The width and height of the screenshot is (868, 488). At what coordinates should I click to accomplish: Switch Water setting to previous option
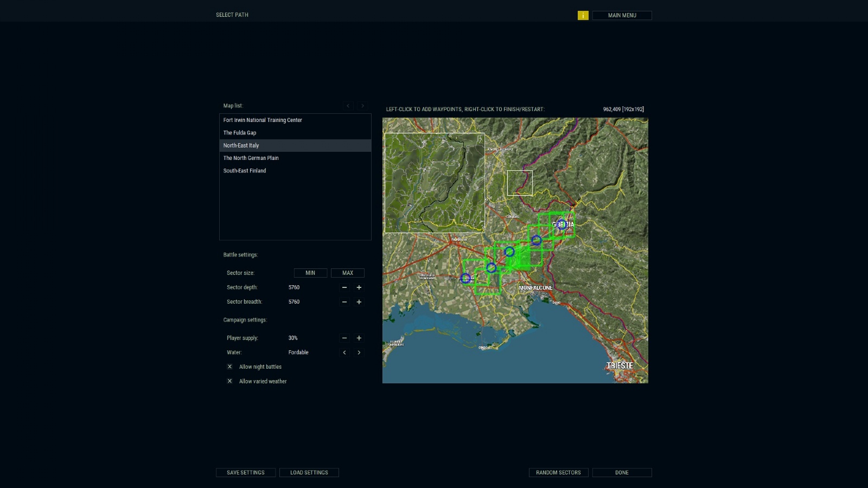click(344, 352)
